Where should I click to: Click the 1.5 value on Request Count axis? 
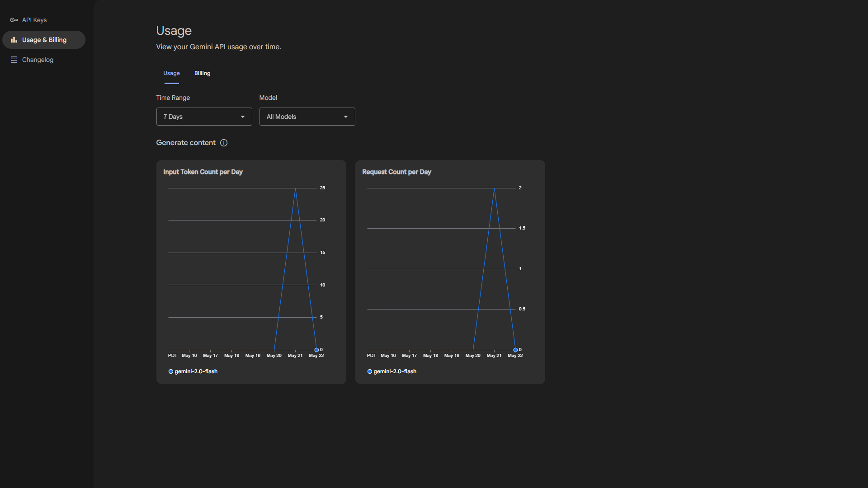tap(522, 228)
